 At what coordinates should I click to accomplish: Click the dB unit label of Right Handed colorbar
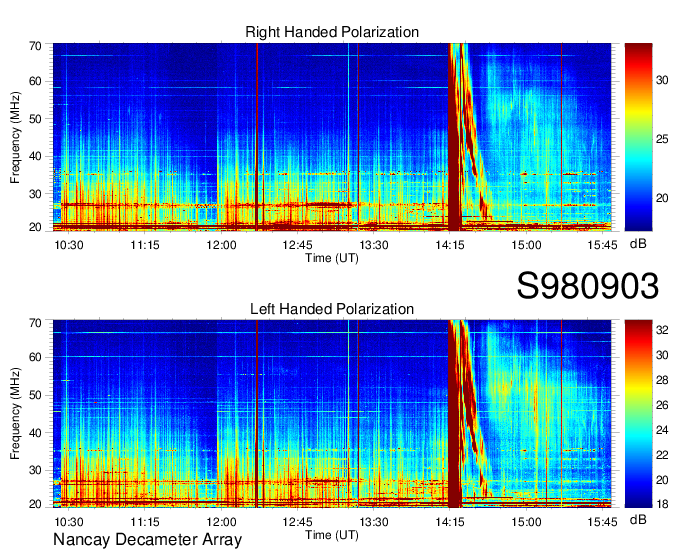click(638, 244)
